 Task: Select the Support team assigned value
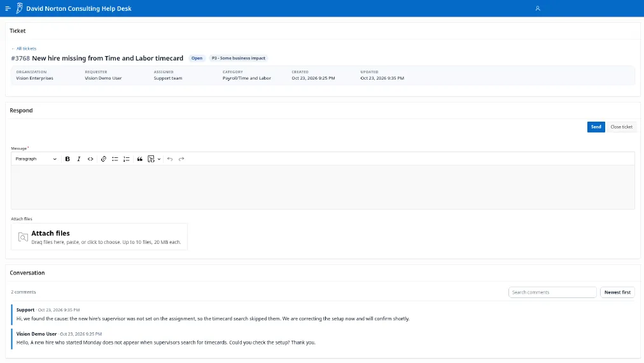point(168,78)
